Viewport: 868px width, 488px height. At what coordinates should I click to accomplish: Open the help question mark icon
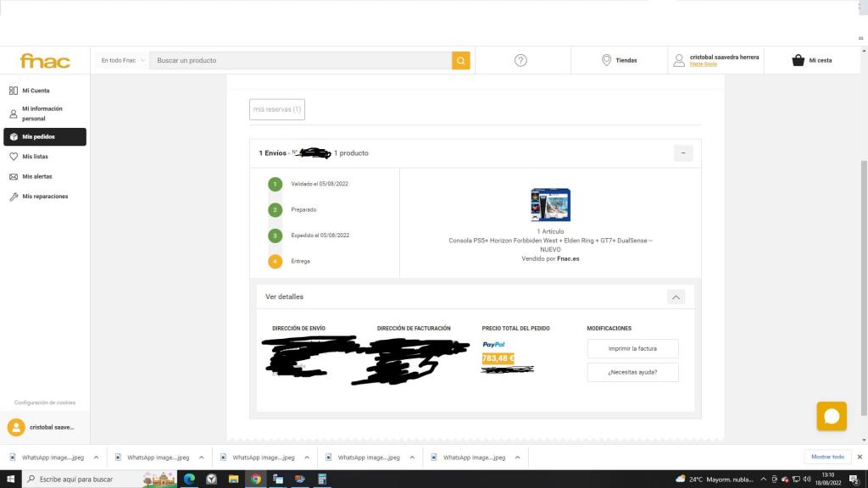pyautogui.click(x=521, y=60)
